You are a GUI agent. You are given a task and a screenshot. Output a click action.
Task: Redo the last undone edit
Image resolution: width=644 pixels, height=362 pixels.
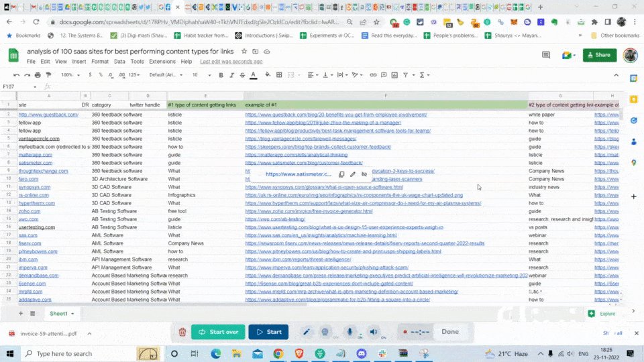point(27,75)
